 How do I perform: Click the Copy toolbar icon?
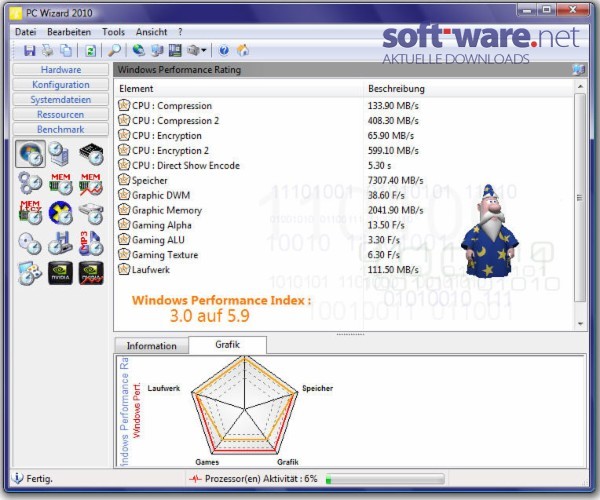tap(66, 50)
